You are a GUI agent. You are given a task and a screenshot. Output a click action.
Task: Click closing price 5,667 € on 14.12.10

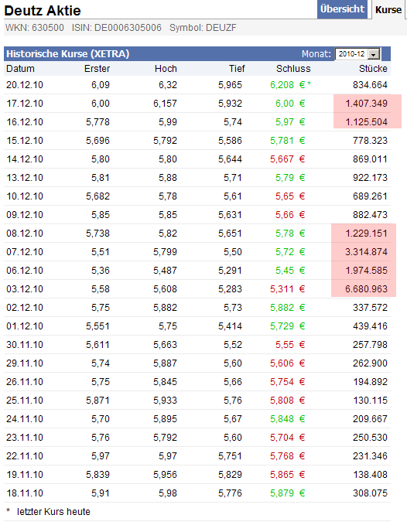pos(288,159)
